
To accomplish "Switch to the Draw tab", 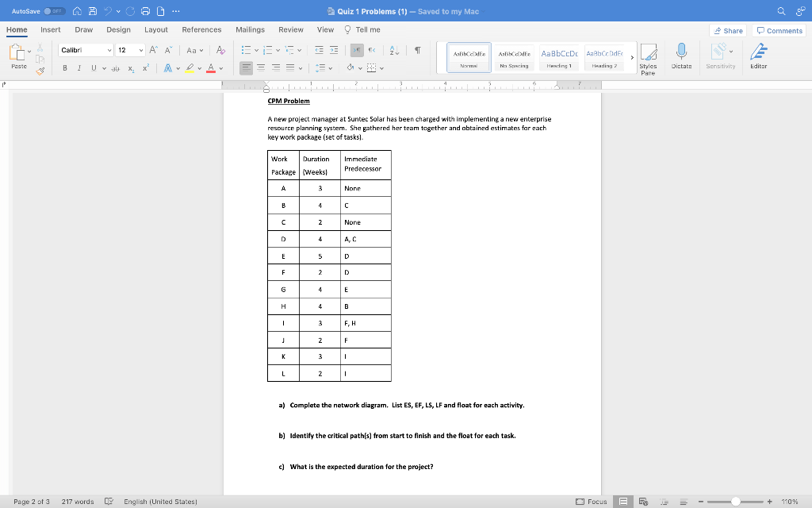I will (84, 29).
